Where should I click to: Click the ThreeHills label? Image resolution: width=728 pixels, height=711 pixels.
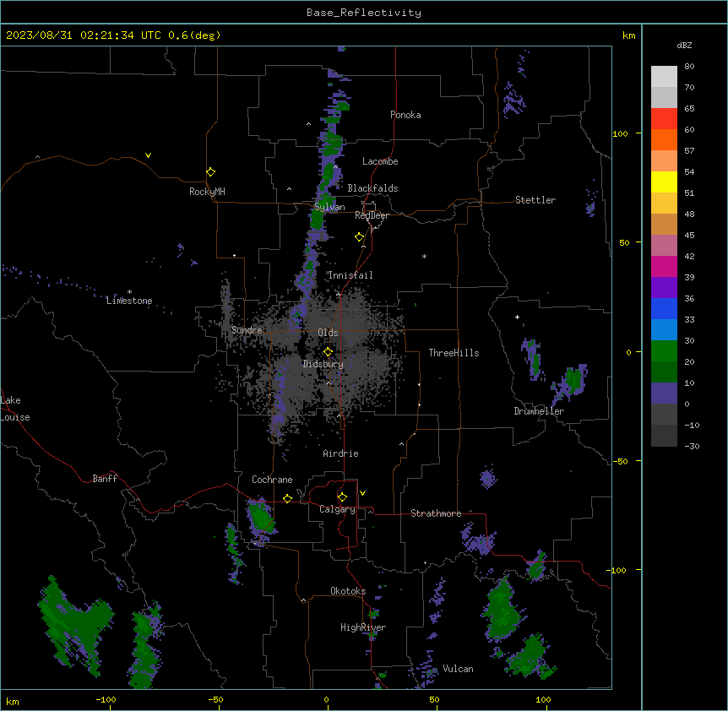454,353
